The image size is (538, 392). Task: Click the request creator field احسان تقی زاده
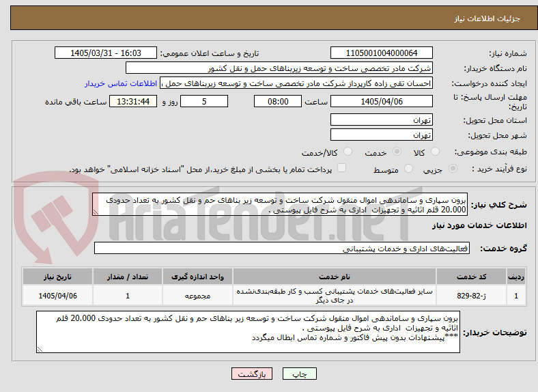point(296,83)
